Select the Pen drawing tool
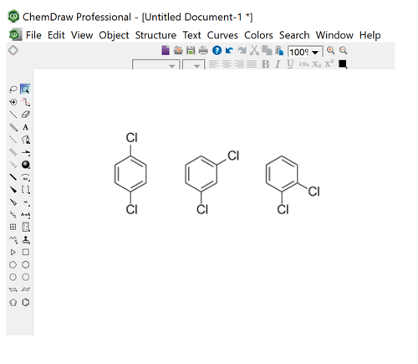 26,140
